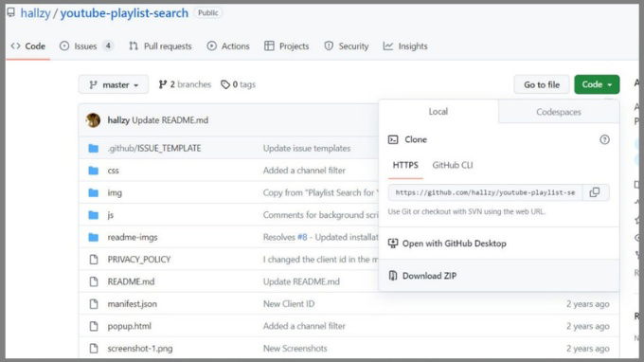Open the css folder
Screen dimensions: 644x362
(113, 171)
